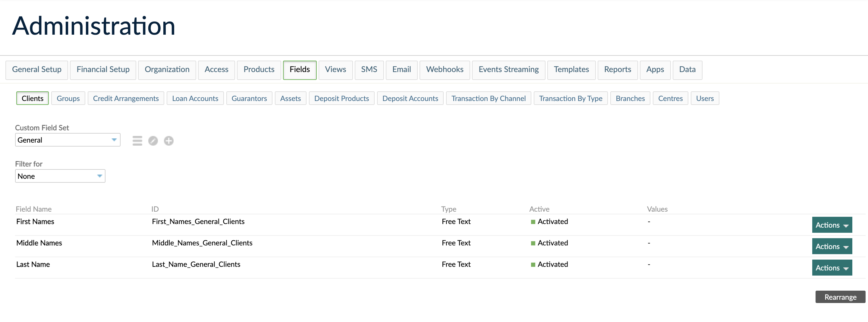Open the Custom Field Set General dropdown
The image size is (868, 322).
(x=68, y=140)
